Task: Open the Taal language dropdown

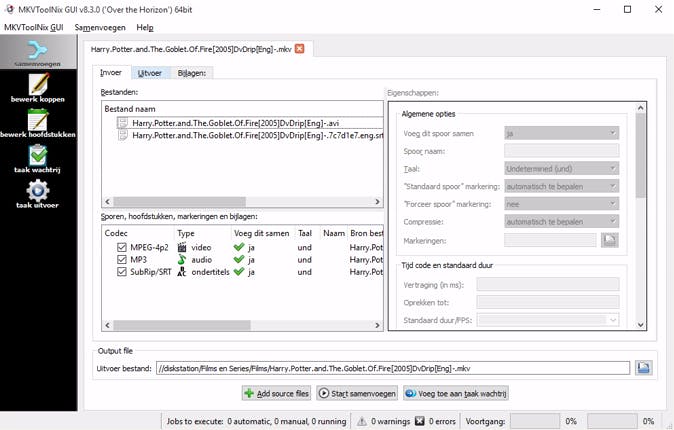Action: (561, 169)
